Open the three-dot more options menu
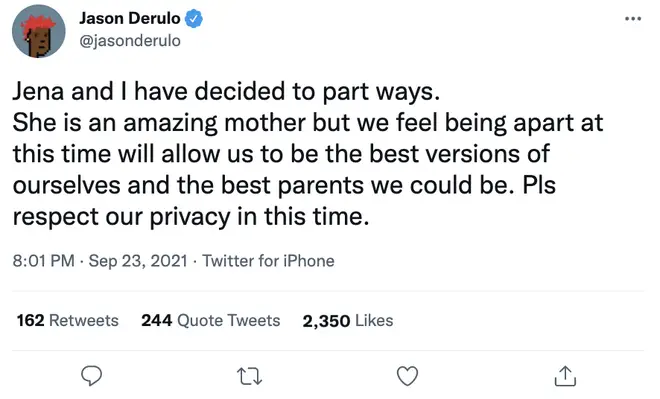 [633, 19]
